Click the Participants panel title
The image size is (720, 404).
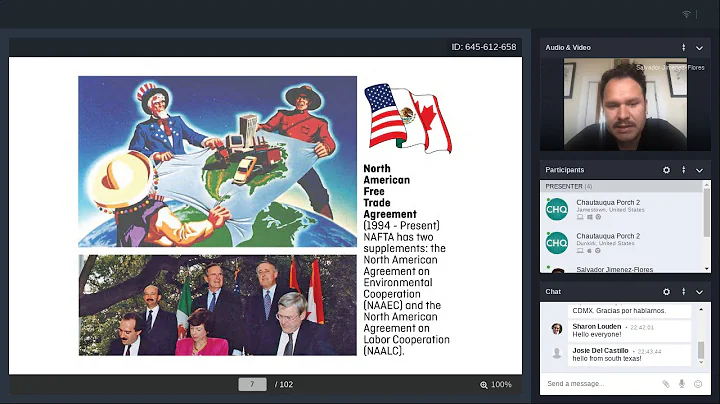click(x=564, y=170)
